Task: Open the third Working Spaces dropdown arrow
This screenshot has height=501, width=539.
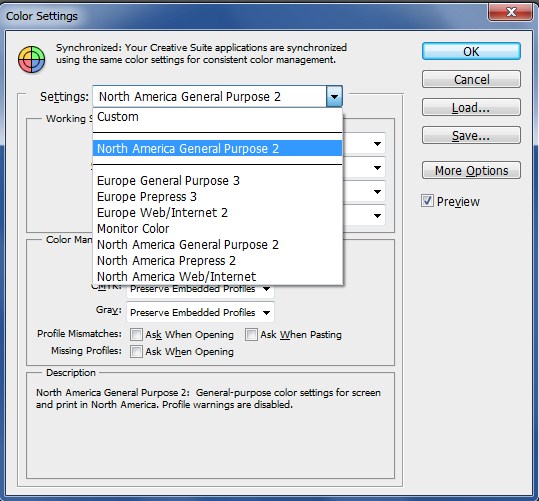Action: tap(377, 192)
